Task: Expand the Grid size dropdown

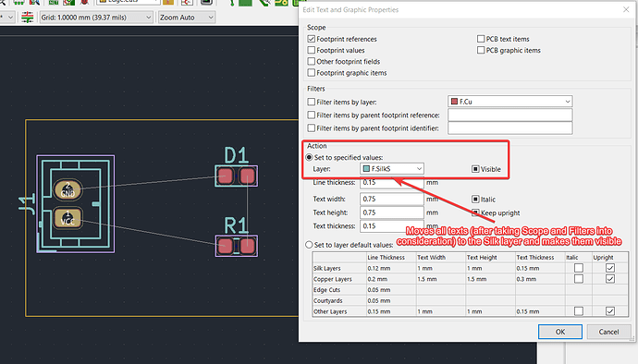Action: coord(96,18)
